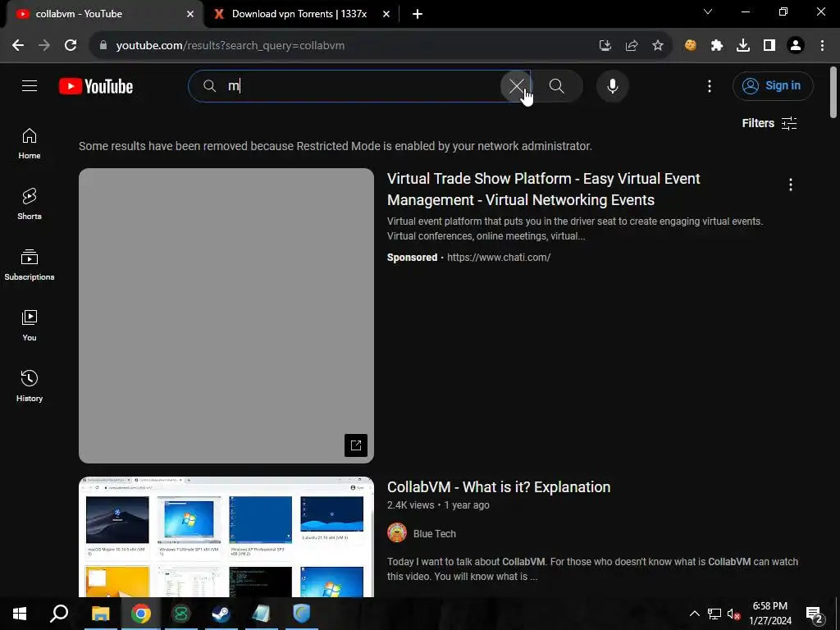Toggle the Chrome side panel
Viewport: 840px width, 630px height.
[x=769, y=46]
